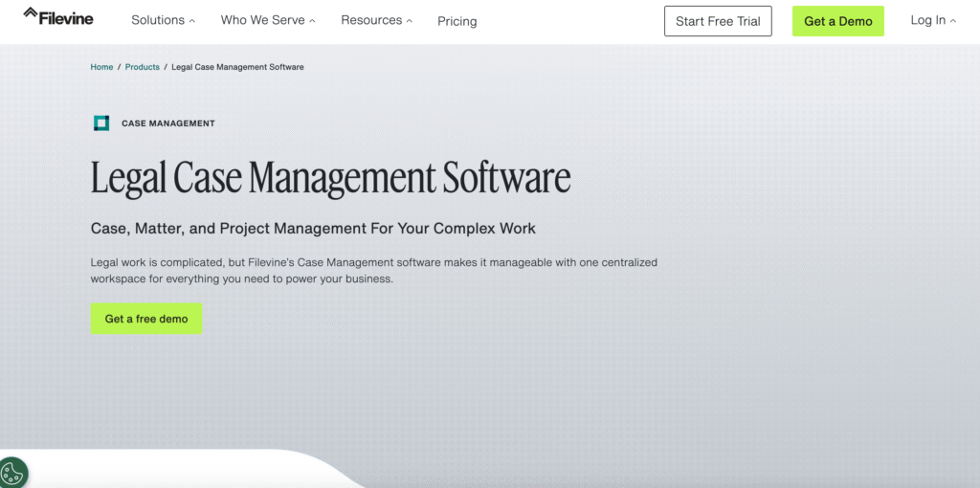Expand the Who We Serve menu
The image size is (980, 488).
tap(268, 21)
